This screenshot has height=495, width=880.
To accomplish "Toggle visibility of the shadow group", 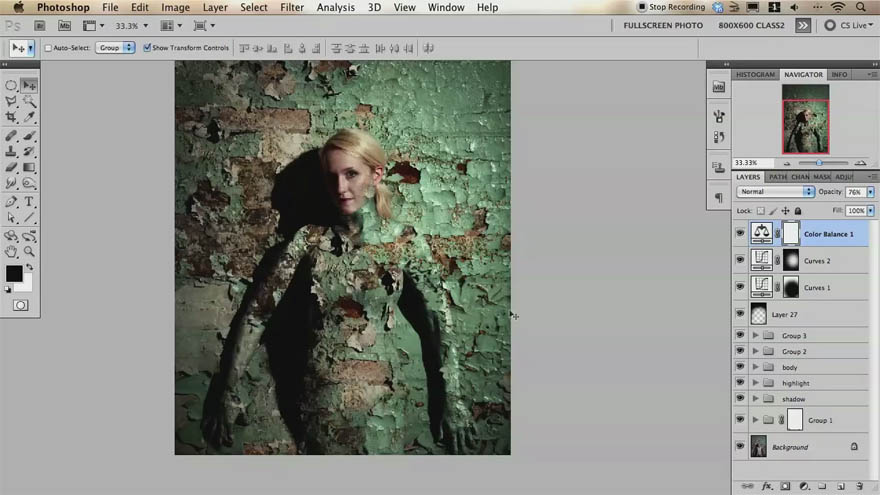I will pos(740,398).
